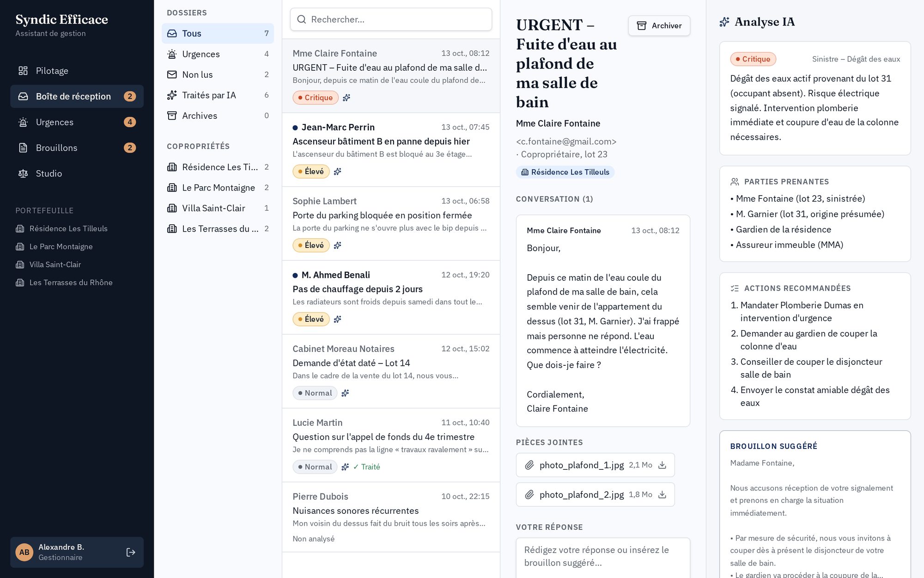Download photo_plafond_2.jpg via its download icon
The image size is (924, 578).
[x=662, y=494]
